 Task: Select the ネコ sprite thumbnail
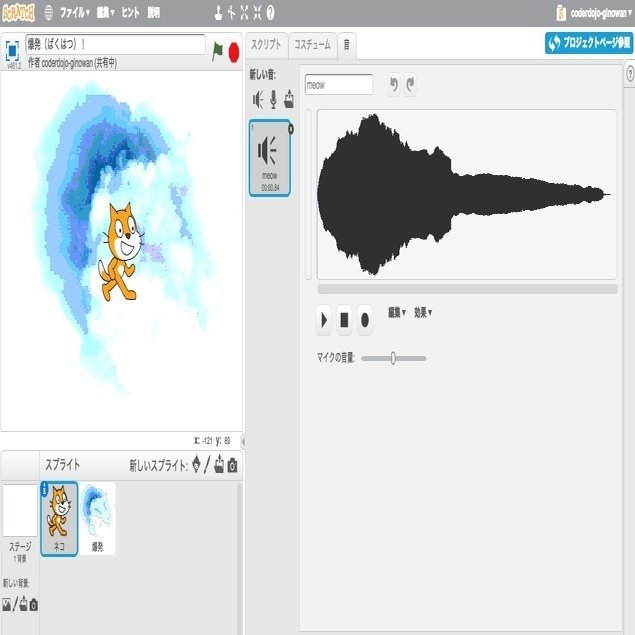point(59,518)
